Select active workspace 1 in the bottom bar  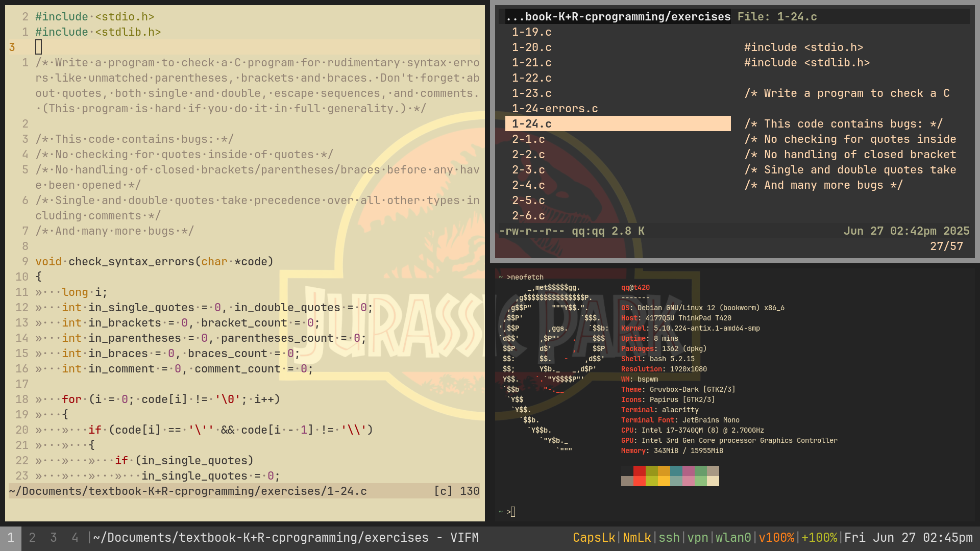pyautogui.click(x=11, y=538)
